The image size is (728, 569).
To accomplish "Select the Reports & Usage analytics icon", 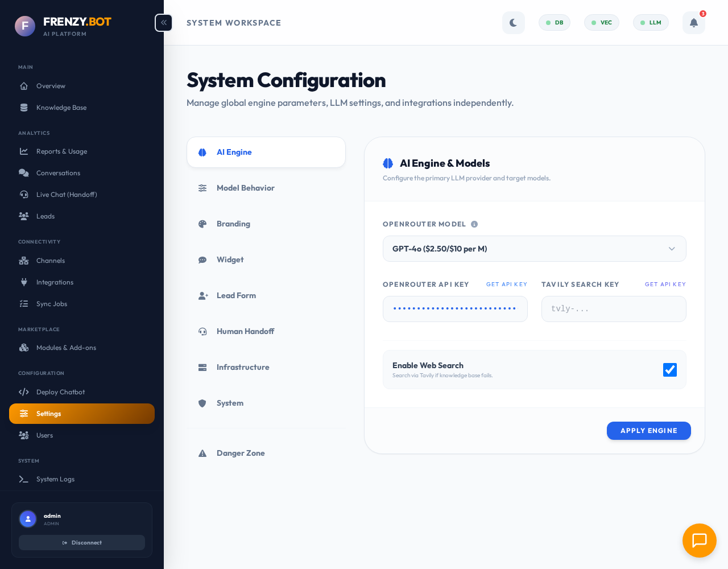I will [23, 151].
